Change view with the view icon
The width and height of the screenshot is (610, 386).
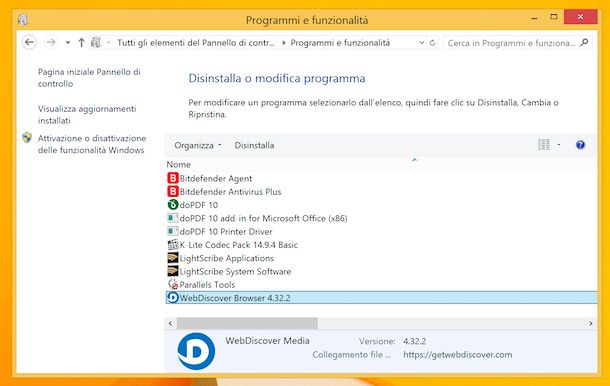(x=543, y=145)
